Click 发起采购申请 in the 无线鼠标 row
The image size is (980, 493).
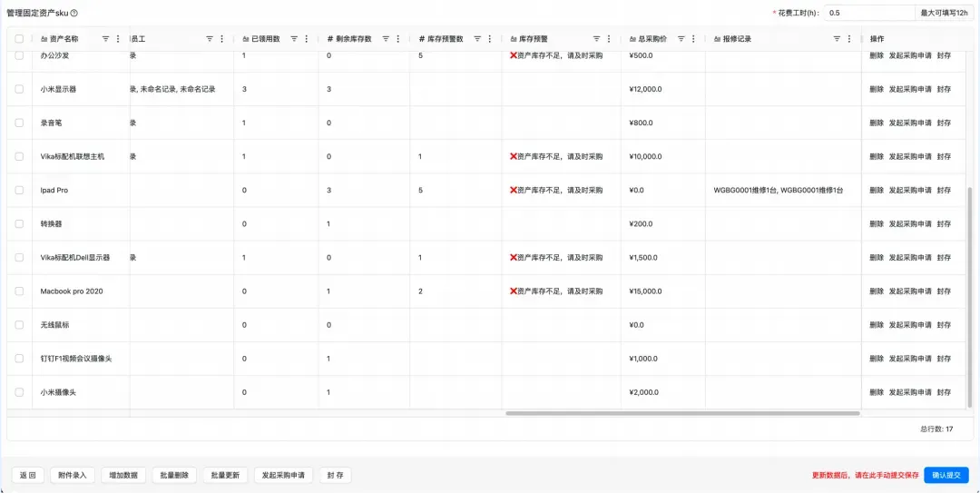tap(910, 325)
